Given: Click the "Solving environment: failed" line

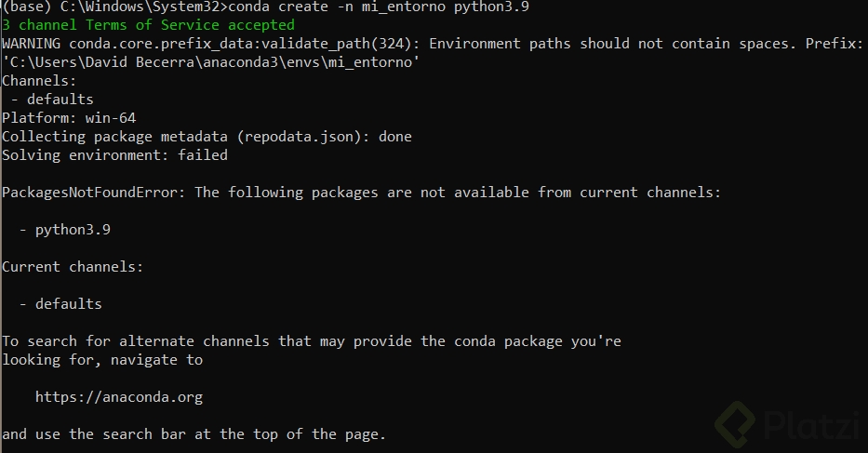Looking at the screenshot, I should point(114,155).
